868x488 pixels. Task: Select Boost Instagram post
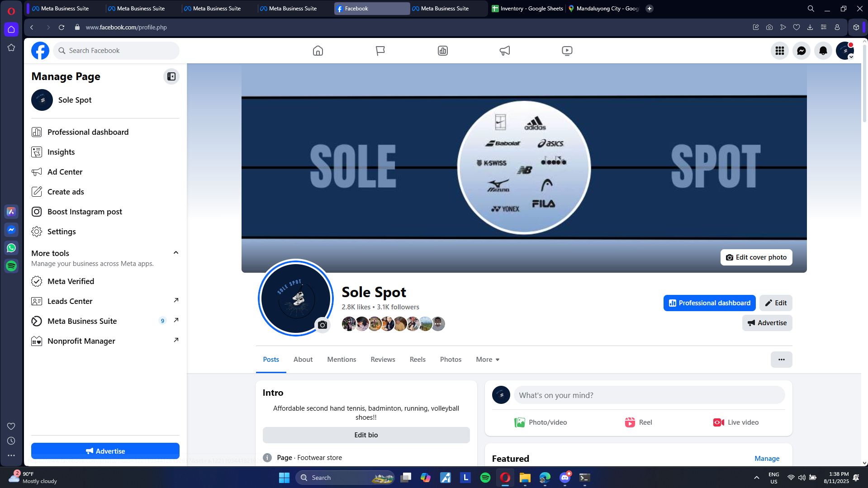(x=105, y=212)
